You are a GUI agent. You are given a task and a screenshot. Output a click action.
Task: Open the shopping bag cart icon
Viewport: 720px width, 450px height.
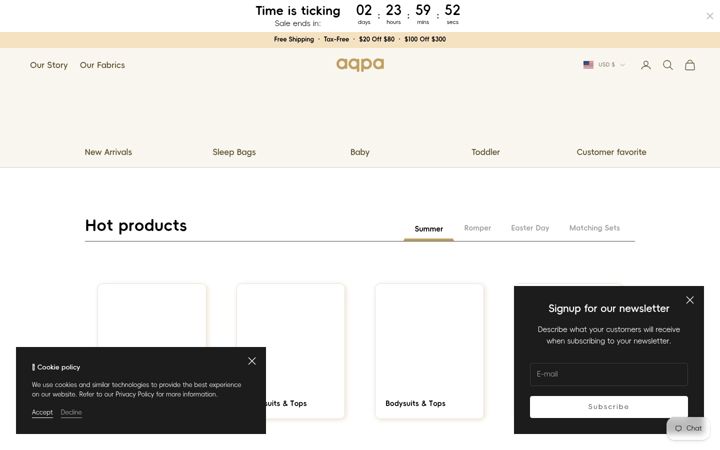[690, 65]
